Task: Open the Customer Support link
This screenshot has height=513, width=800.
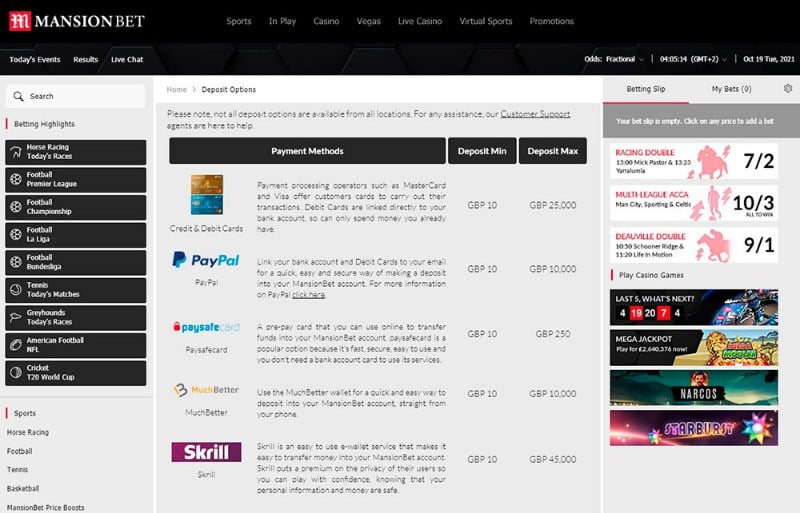Action: (535, 114)
